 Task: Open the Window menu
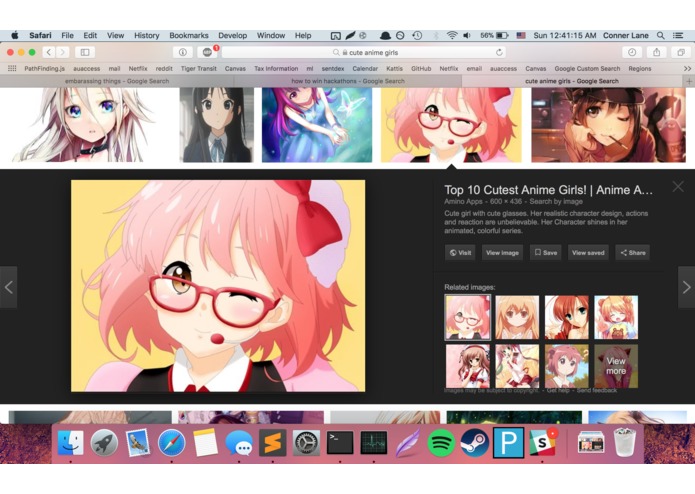point(271,35)
